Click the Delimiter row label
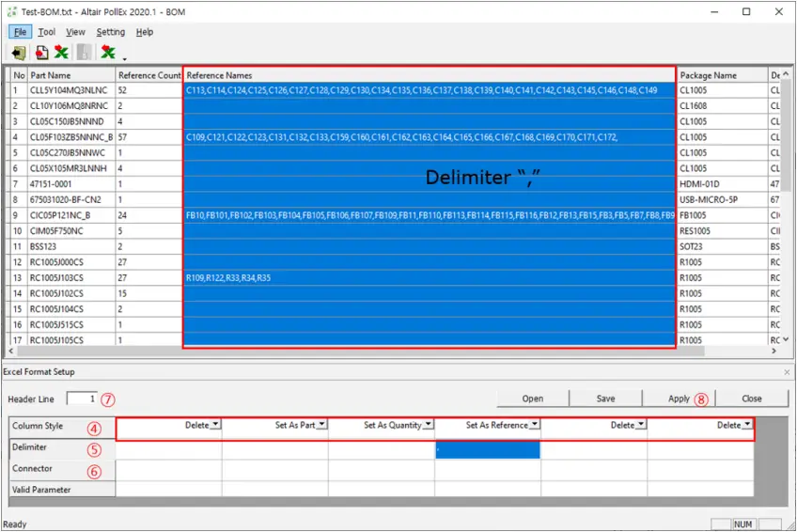 point(62,448)
